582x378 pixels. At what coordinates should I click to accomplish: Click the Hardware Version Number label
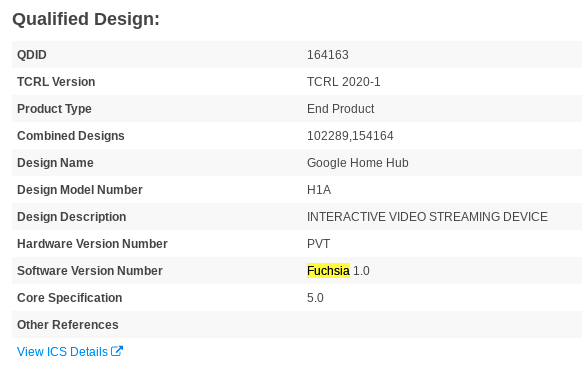(x=92, y=244)
